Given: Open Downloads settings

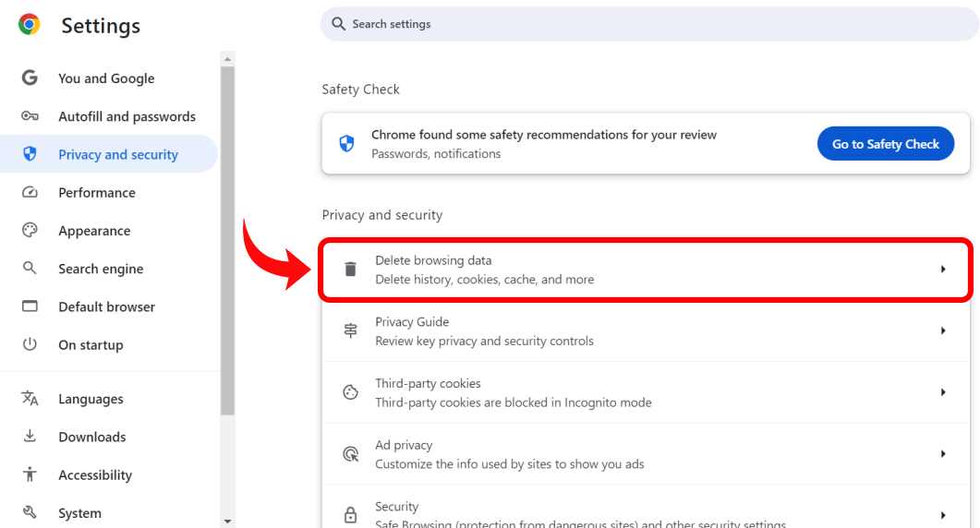Looking at the screenshot, I should click(x=109, y=437).
